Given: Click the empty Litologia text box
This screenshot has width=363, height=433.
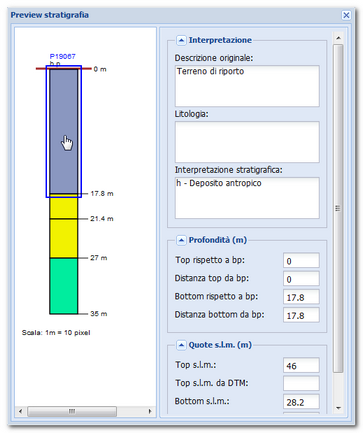Looking at the screenshot, I should tap(247, 142).
